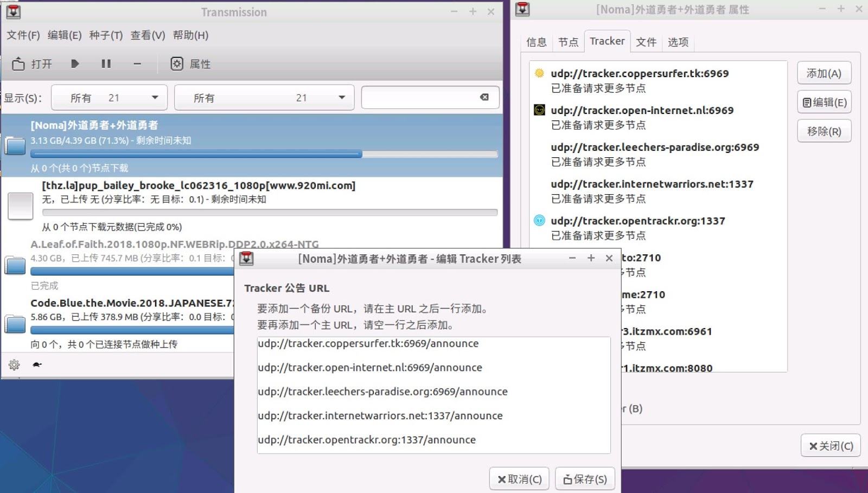Toggle the turtle alternative speed limits

(37, 364)
